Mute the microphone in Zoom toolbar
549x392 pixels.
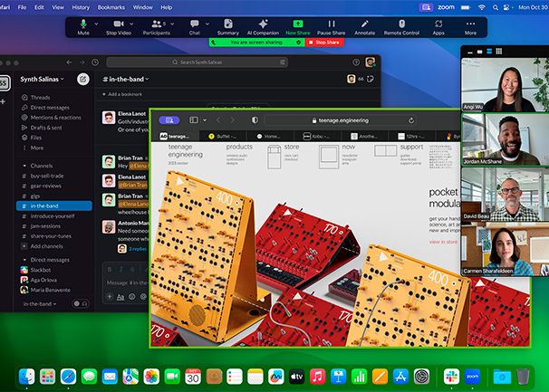[83, 25]
